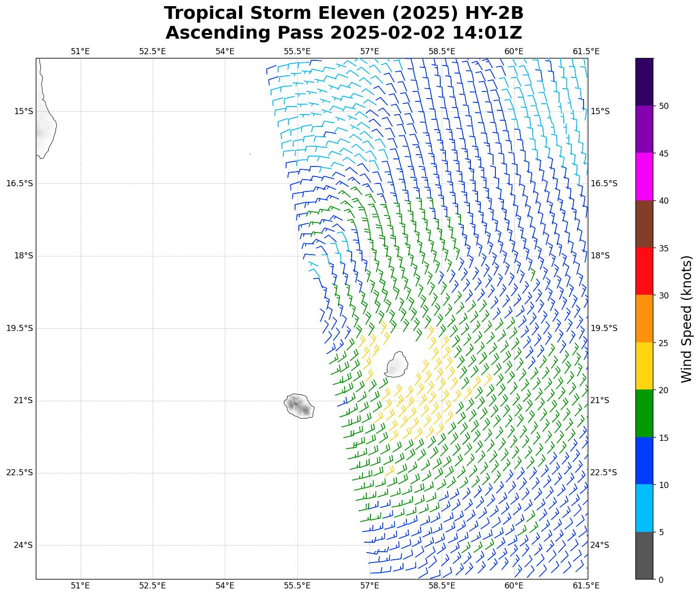The width and height of the screenshot is (700, 596).
Task: Click the 21°S label on the left axis
Action: [23, 400]
